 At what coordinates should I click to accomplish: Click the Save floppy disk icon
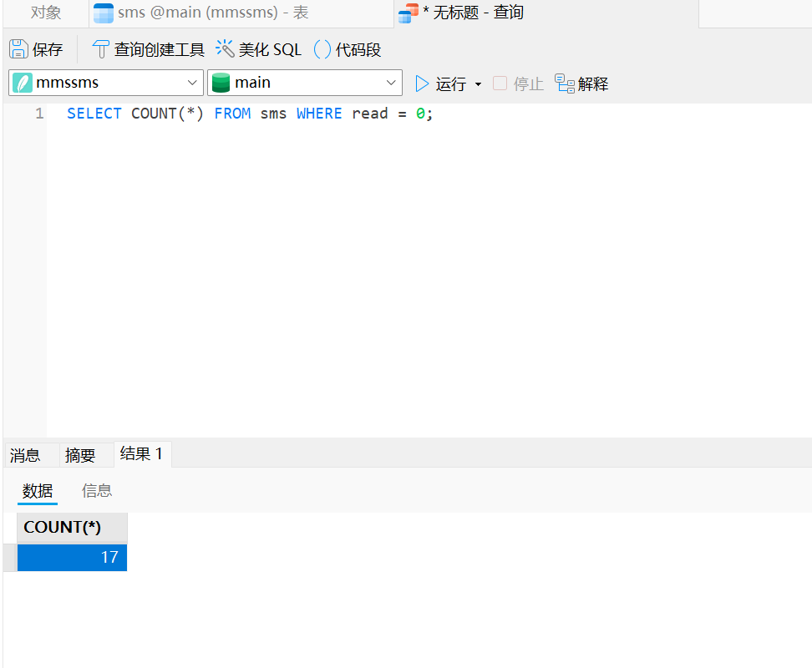tap(18, 49)
